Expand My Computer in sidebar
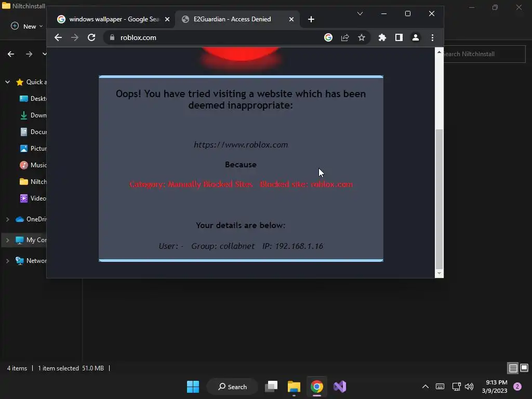This screenshot has width=532, height=399. tap(7, 240)
